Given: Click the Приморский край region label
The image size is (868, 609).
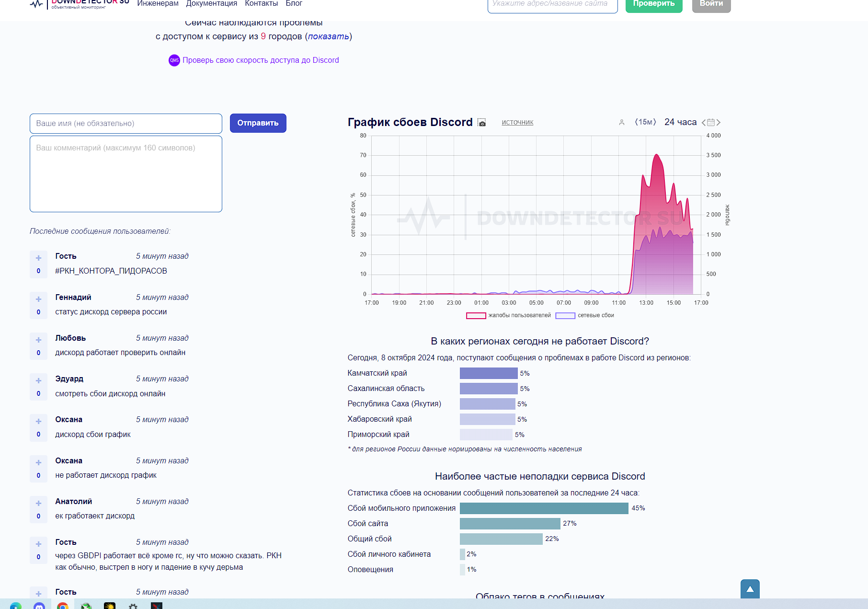Looking at the screenshot, I should [x=378, y=435].
